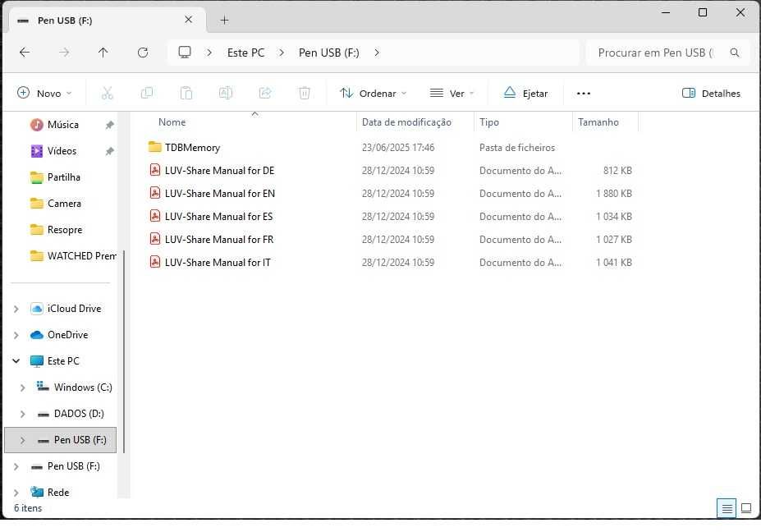
Task: Collapse the Este PC tree node
Action: [x=16, y=361]
